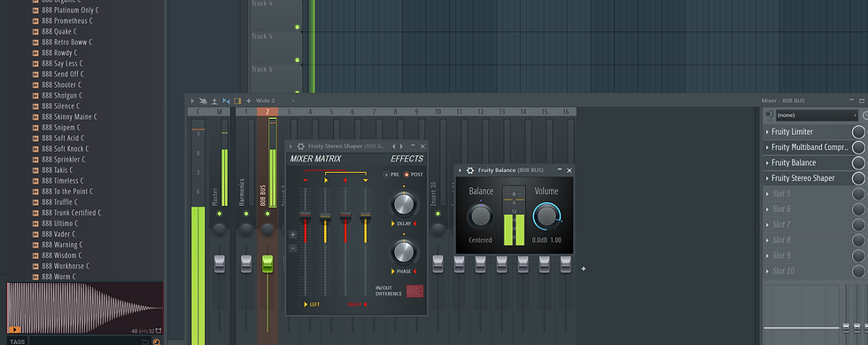Click the Fruity Balance knob labeled Centered
The width and height of the screenshot is (868, 345).
pyautogui.click(x=480, y=216)
